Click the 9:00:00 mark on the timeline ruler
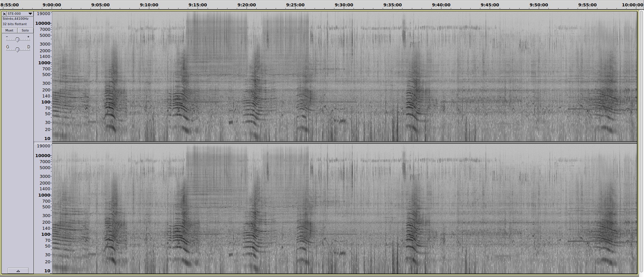The height and width of the screenshot is (277, 644). [x=52, y=5]
